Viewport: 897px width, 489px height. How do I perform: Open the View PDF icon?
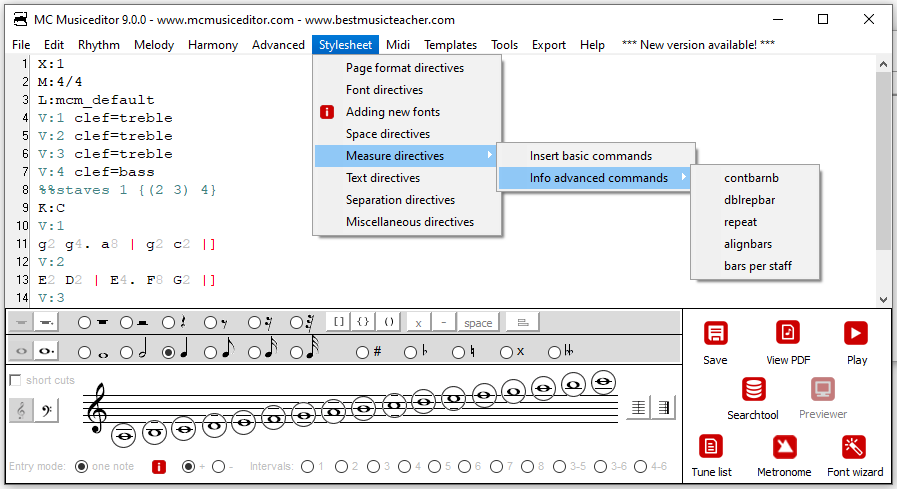(x=788, y=332)
